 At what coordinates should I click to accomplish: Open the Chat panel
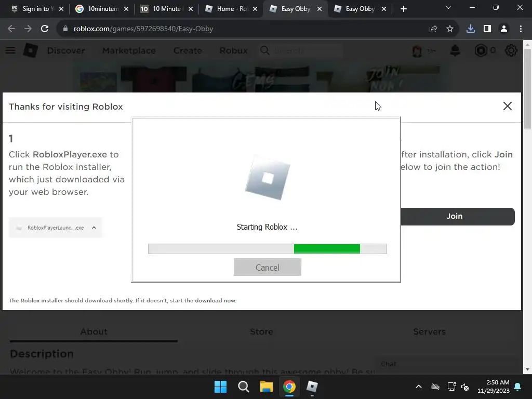tap(446, 364)
